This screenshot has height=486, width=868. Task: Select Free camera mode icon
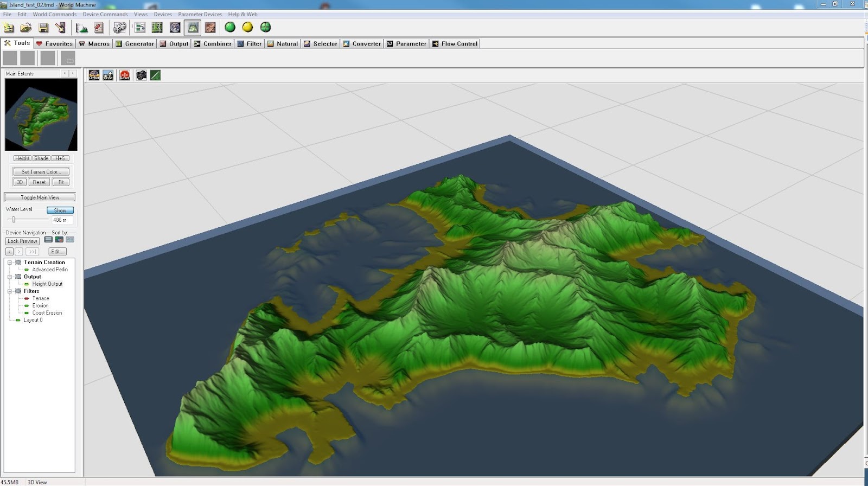108,75
